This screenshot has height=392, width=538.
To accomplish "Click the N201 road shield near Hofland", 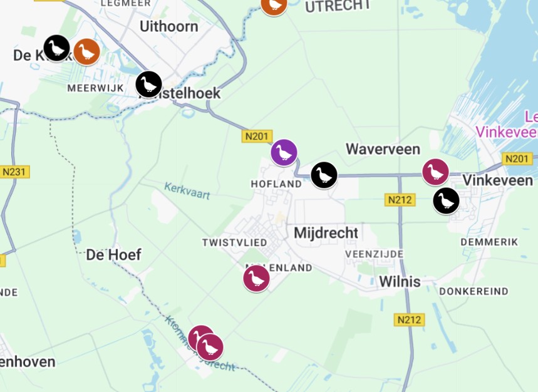I will coord(257,136).
